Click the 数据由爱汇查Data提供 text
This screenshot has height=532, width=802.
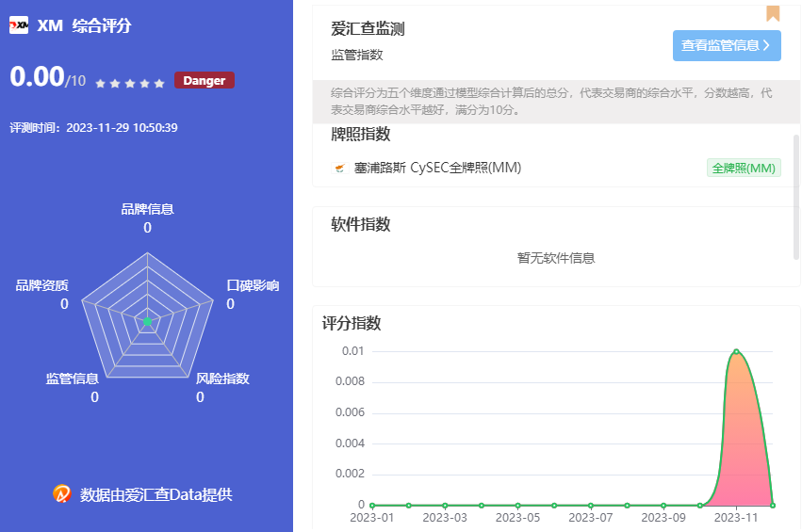156,494
